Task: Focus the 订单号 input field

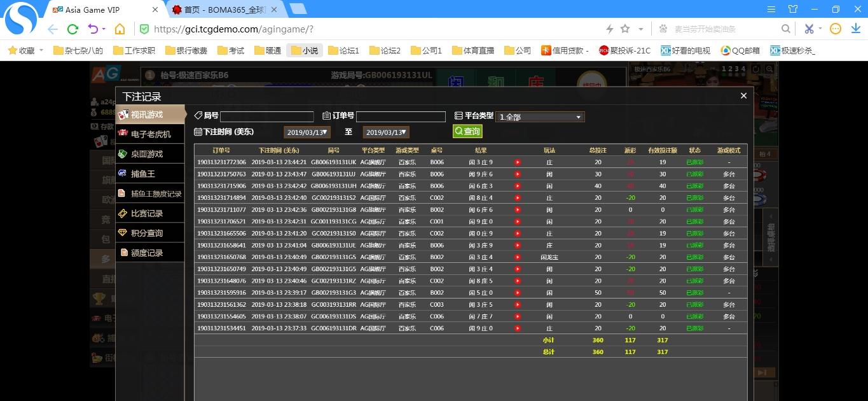Action: click(x=401, y=116)
